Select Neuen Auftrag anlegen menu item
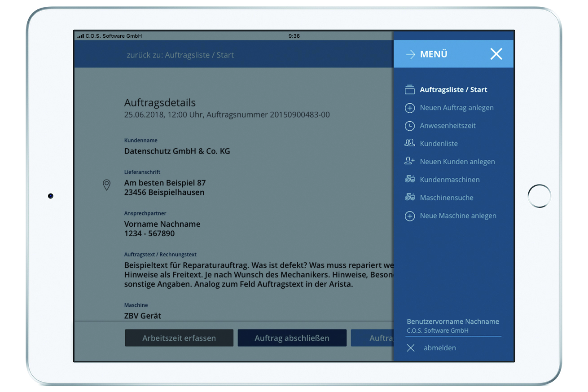This screenshot has width=588, height=392. point(456,108)
